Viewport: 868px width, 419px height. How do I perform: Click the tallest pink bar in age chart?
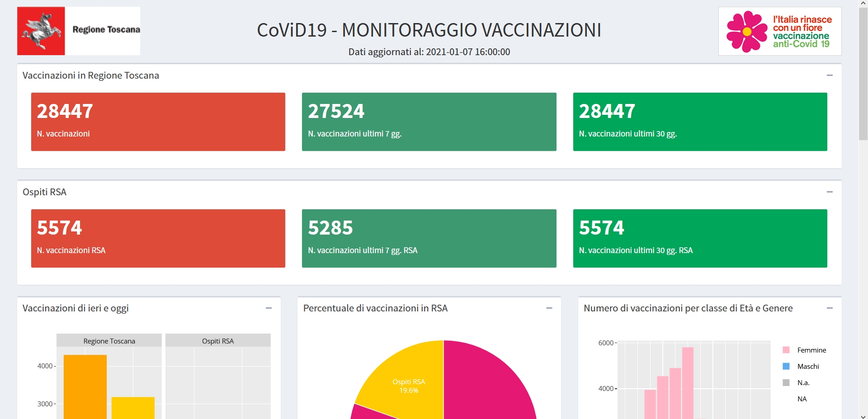[x=688, y=383]
